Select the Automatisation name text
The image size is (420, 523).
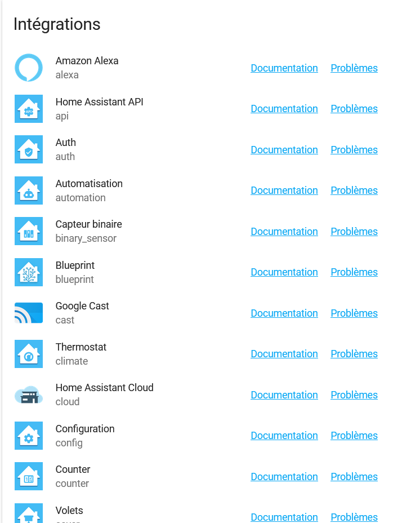[x=89, y=184]
